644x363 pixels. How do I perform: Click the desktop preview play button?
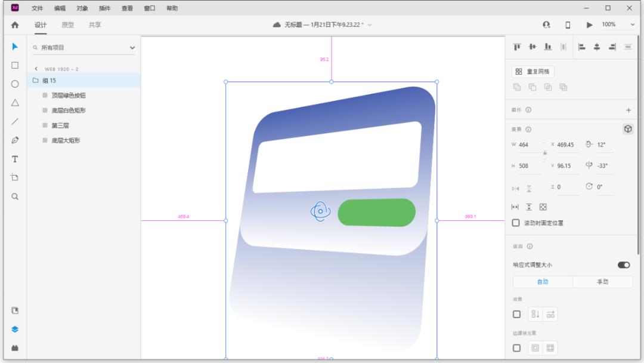(590, 25)
